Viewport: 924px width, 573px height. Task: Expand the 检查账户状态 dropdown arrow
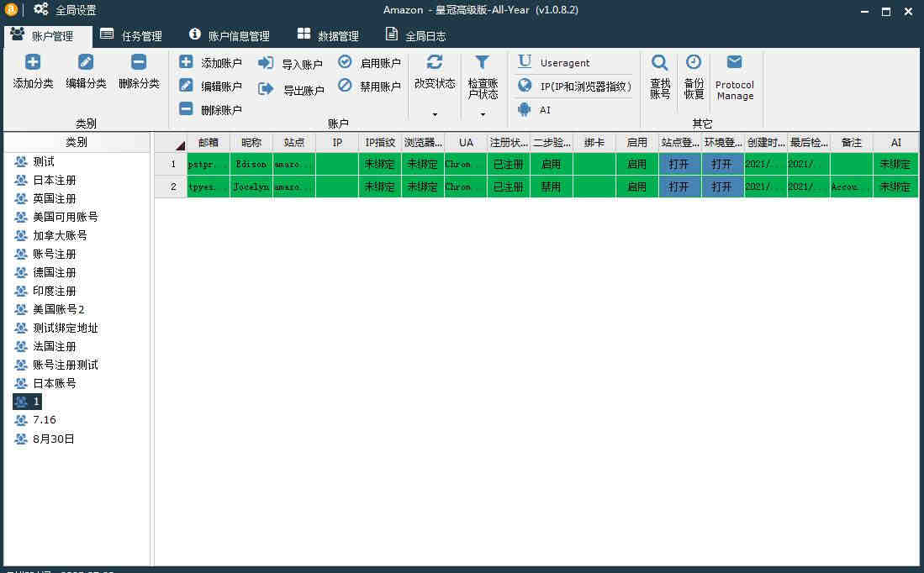click(x=483, y=114)
